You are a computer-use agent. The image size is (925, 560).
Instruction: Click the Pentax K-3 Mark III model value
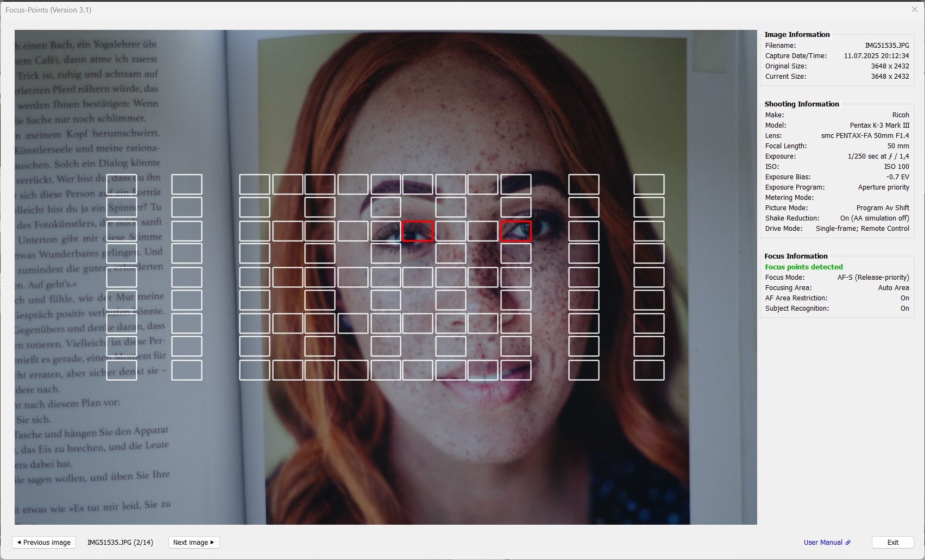tap(879, 125)
